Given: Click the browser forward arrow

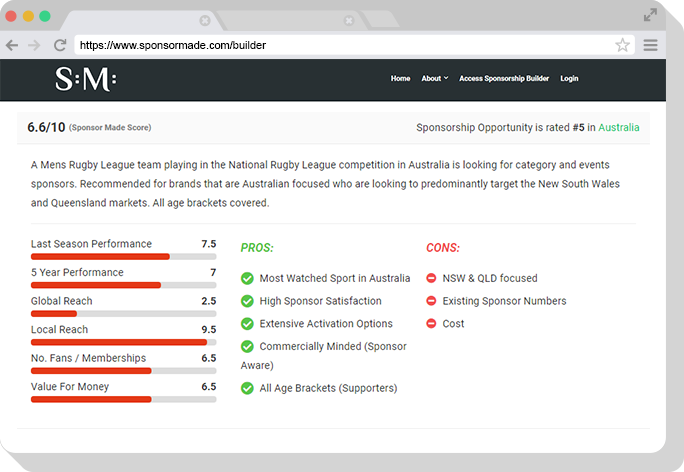Looking at the screenshot, I should click(34, 45).
